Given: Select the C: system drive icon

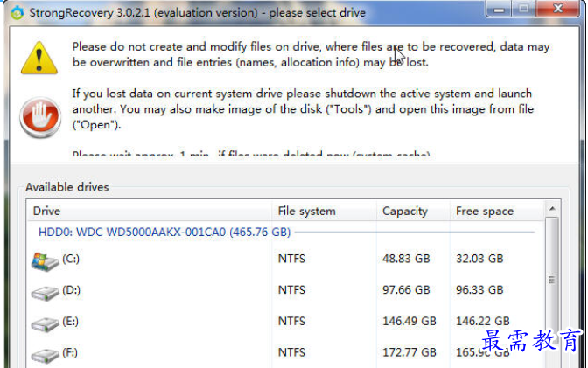Looking at the screenshot, I should point(45,261).
